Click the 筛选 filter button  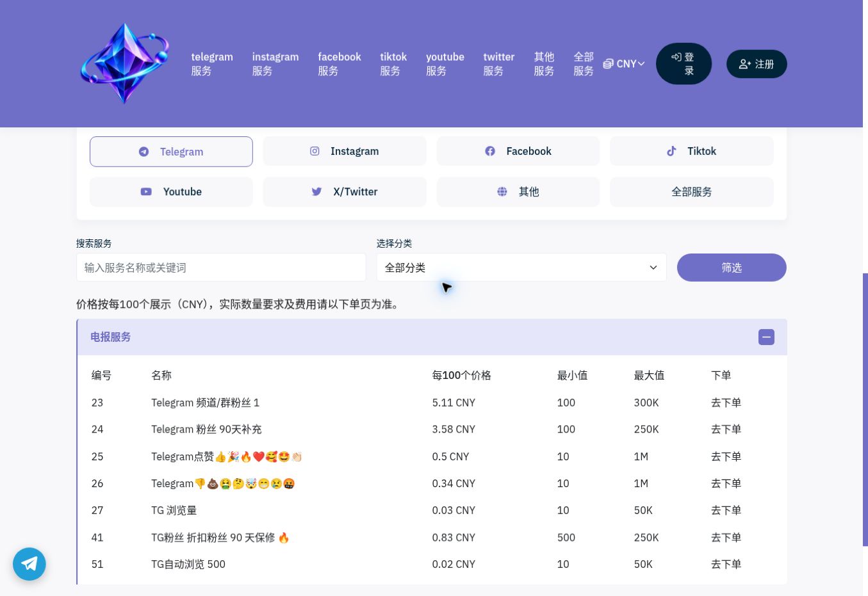732,268
